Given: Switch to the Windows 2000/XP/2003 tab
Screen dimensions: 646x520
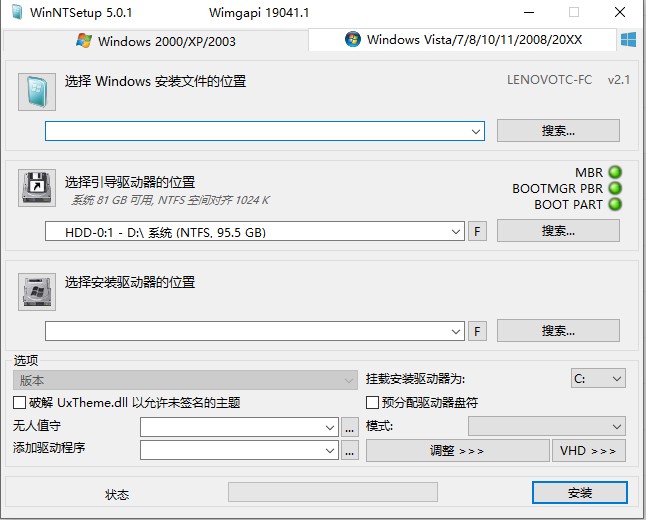Looking at the screenshot, I should point(156,41).
